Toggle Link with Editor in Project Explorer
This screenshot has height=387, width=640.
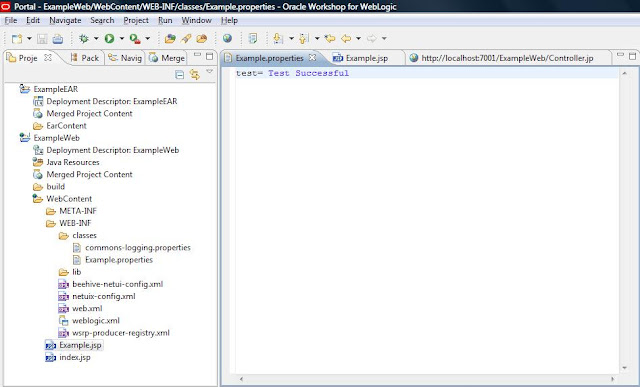point(195,74)
